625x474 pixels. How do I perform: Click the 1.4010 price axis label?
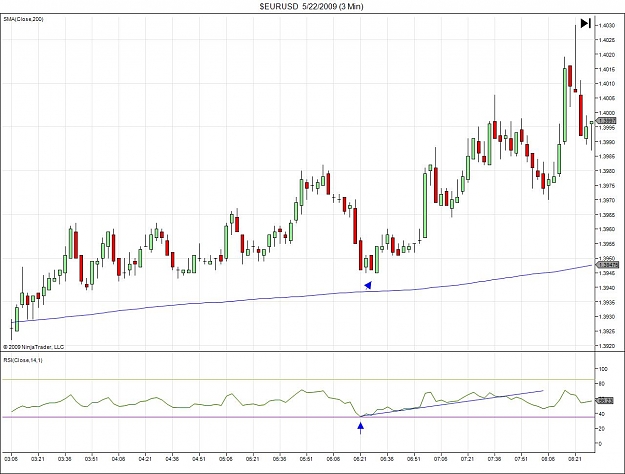point(607,84)
